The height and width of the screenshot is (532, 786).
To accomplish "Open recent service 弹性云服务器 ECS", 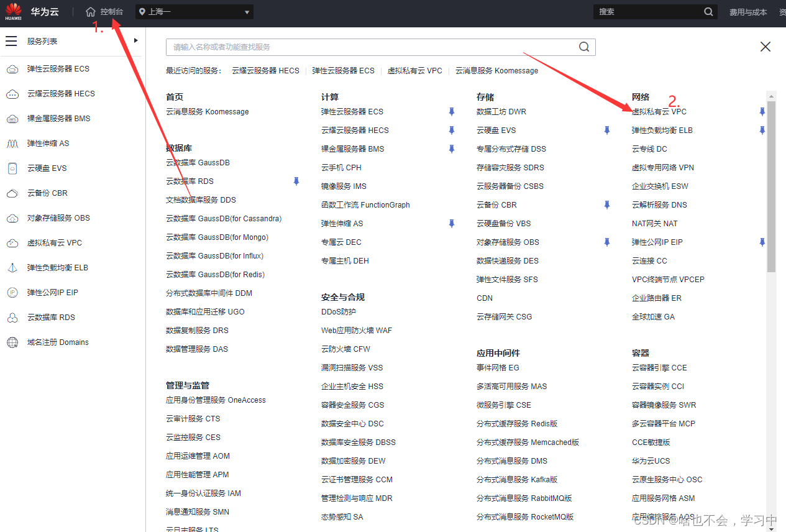I will (x=344, y=71).
